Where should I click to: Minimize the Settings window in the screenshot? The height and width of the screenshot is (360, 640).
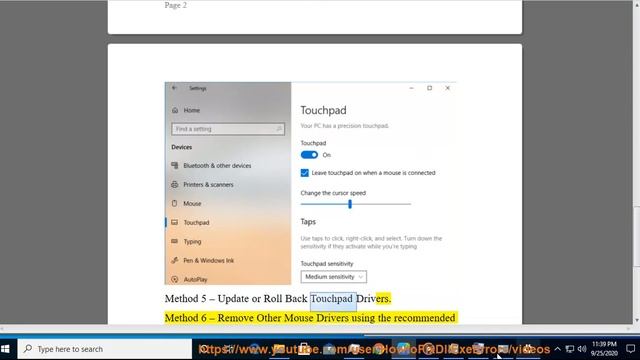pos(411,88)
